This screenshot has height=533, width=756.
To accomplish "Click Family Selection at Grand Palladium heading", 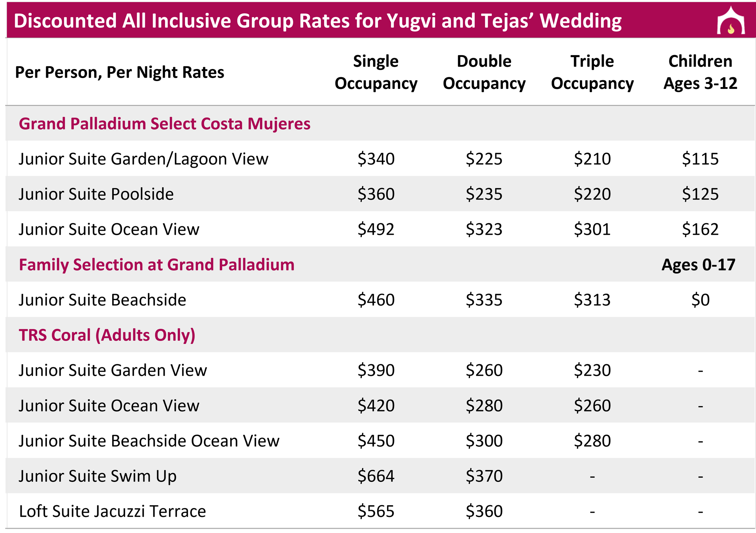I will pyautogui.click(x=156, y=265).
